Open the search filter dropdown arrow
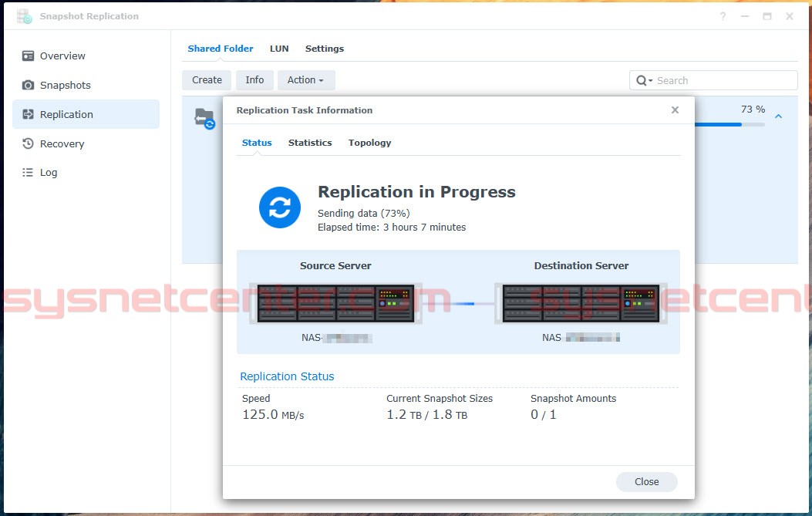Viewport: 812px width, 516px height. (649, 79)
